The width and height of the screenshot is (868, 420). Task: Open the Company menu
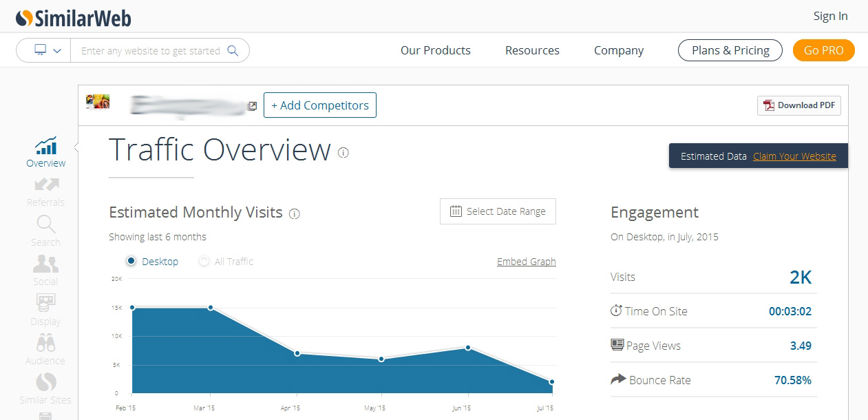(x=619, y=50)
